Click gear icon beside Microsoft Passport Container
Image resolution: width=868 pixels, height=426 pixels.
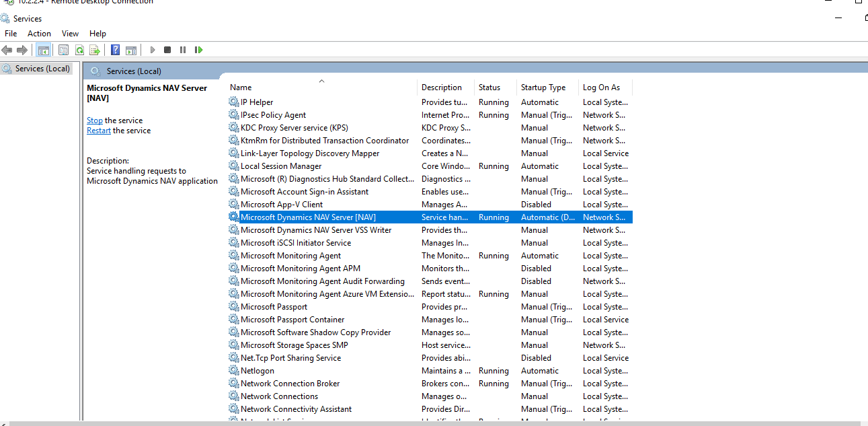pyautogui.click(x=234, y=320)
